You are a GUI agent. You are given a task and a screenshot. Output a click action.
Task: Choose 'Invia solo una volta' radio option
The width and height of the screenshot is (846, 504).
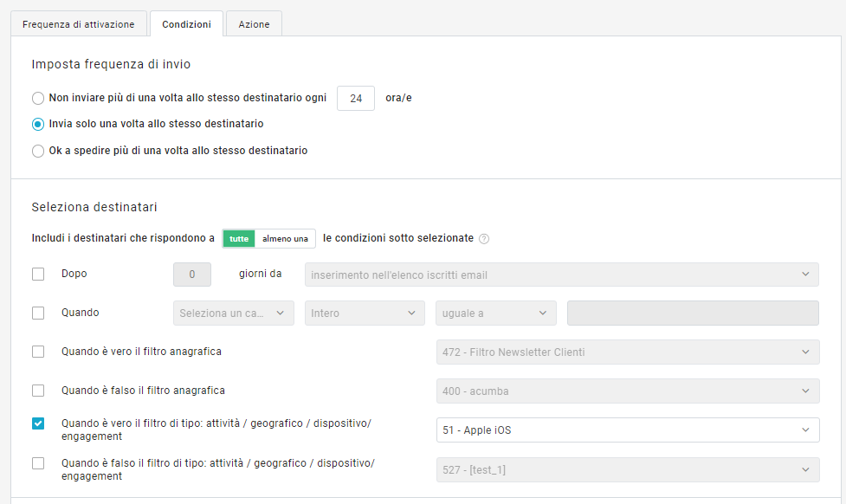point(38,124)
